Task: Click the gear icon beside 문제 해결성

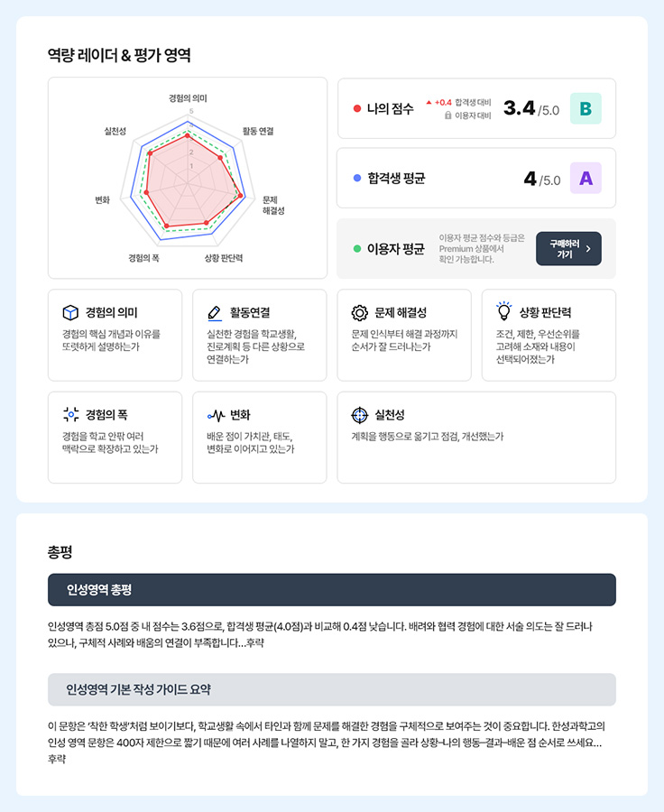Action: point(359,313)
